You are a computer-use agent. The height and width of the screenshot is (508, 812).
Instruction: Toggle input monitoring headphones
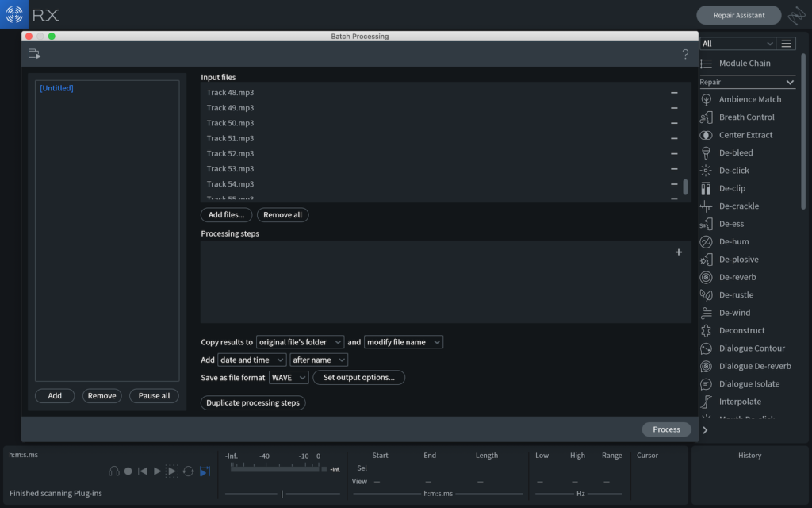coord(114,471)
